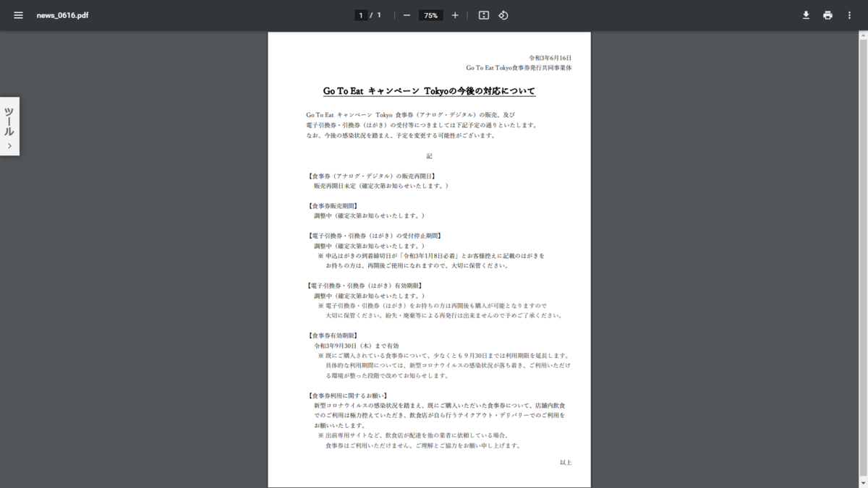Screen dimensions: 868x488
Task: Rotate the document counterclockwise
Action: [x=503, y=15]
